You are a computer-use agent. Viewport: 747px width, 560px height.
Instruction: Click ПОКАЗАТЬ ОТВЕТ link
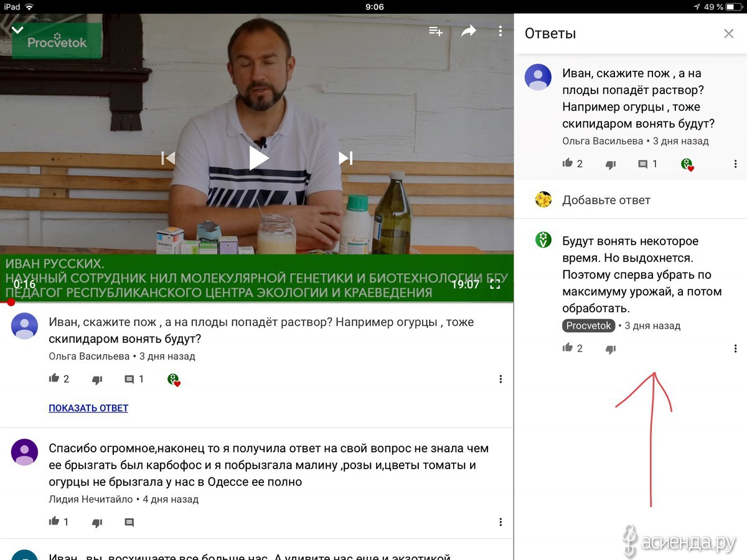tap(88, 408)
